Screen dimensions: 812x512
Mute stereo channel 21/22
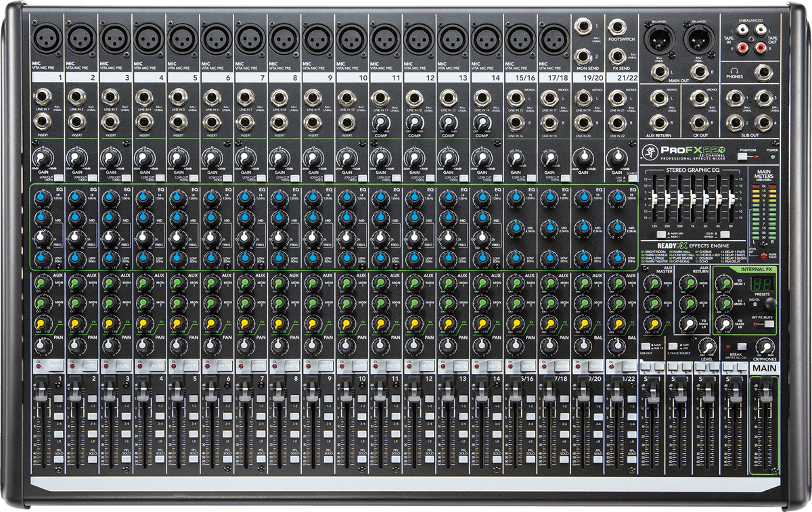pos(630,365)
